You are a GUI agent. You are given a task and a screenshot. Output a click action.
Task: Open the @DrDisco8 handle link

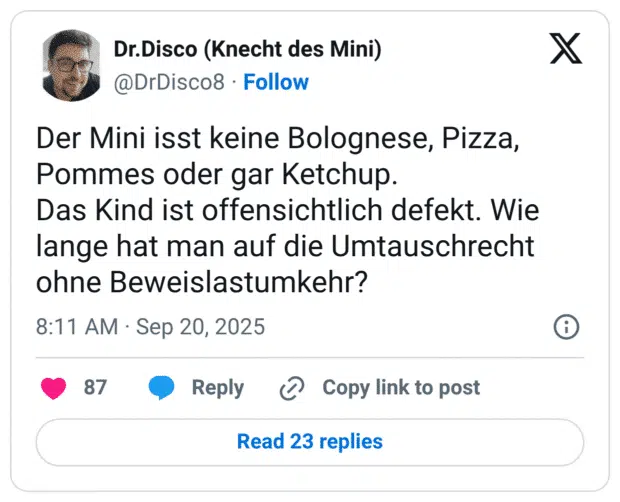(169, 82)
